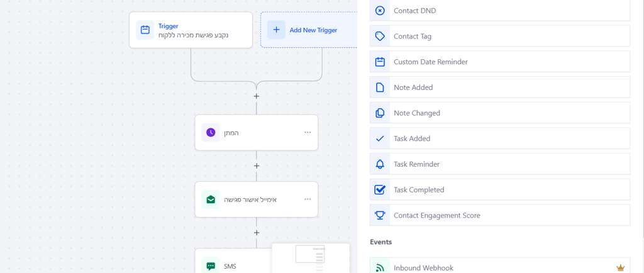This screenshot has width=644, height=273.
Task: Open the three-dot menu of המתן step
Action: coord(308,133)
